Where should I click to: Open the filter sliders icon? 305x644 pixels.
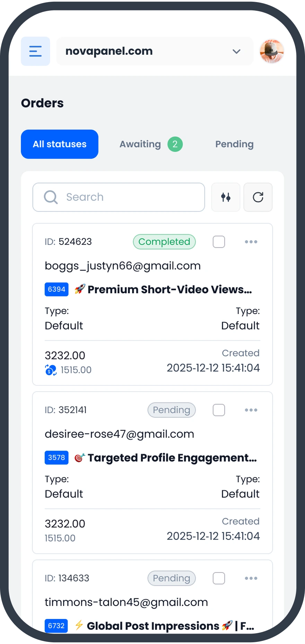coord(226,197)
